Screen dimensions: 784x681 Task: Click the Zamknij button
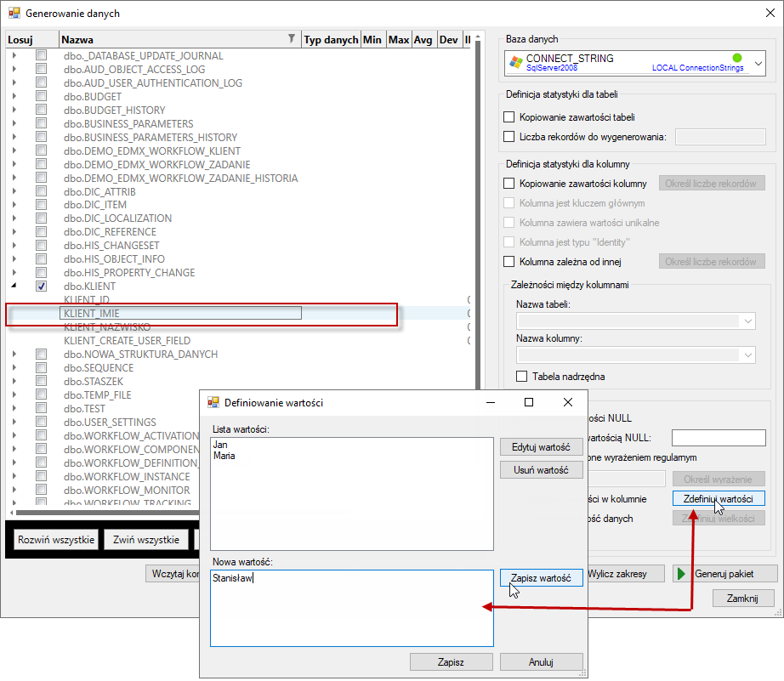click(x=742, y=599)
